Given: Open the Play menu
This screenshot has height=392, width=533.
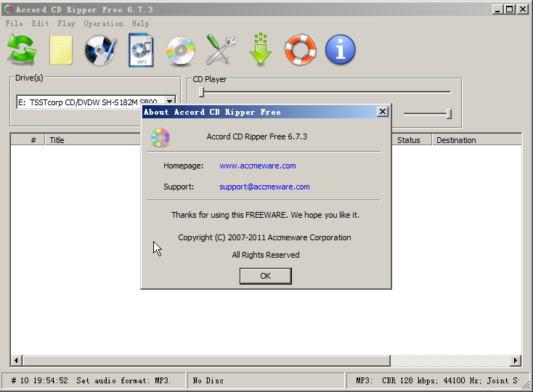Looking at the screenshot, I should click(66, 23).
